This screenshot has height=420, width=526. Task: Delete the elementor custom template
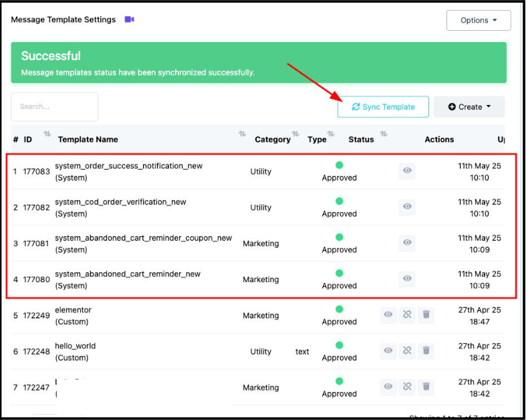426,314
